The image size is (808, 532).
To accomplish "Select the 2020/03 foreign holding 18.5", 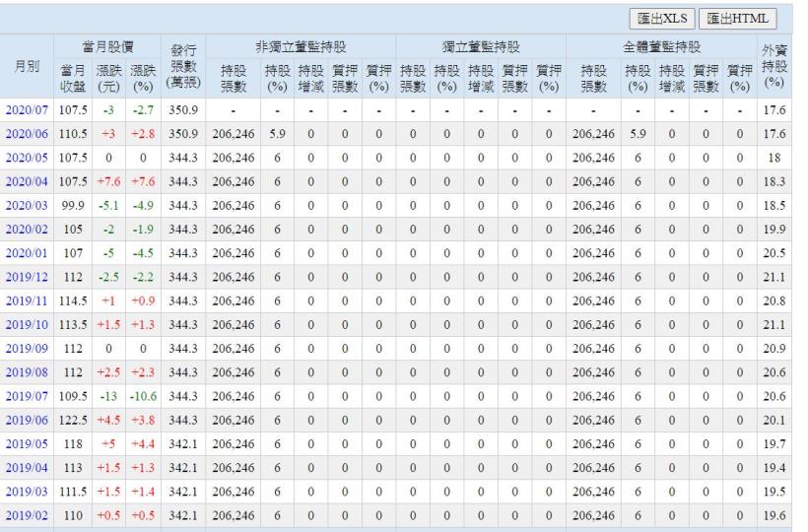I will point(774,206).
